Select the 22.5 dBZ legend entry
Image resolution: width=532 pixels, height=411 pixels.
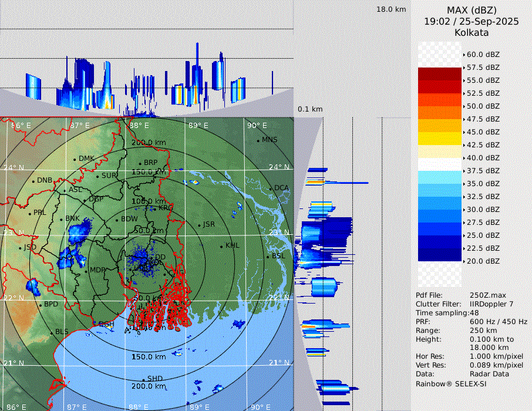pos(483,248)
